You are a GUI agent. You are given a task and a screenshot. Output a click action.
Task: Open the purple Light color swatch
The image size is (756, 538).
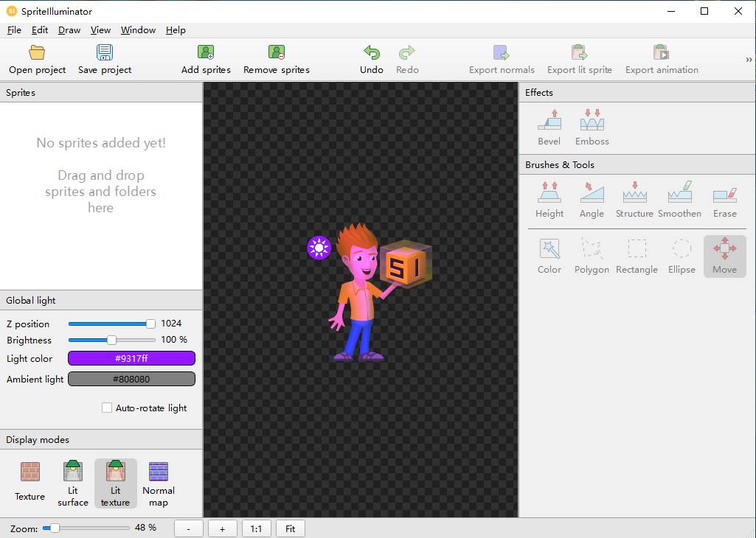pos(131,358)
